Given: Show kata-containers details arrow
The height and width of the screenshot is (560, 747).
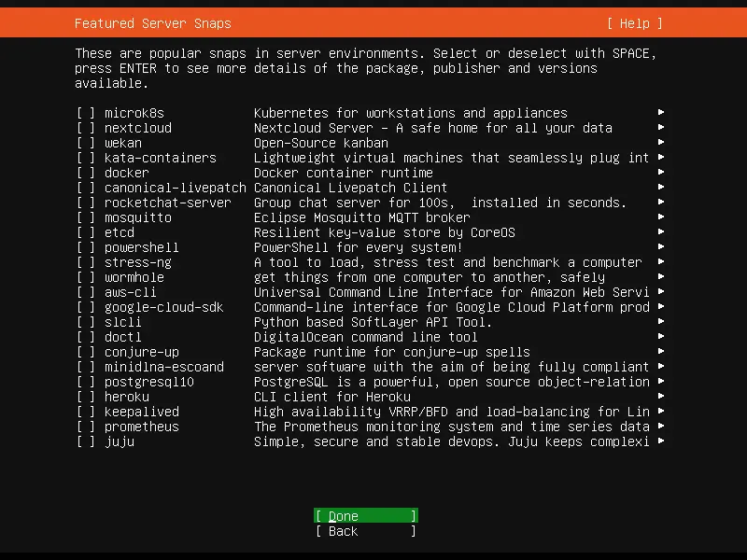Looking at the screenshot, I should coord(661,157).
